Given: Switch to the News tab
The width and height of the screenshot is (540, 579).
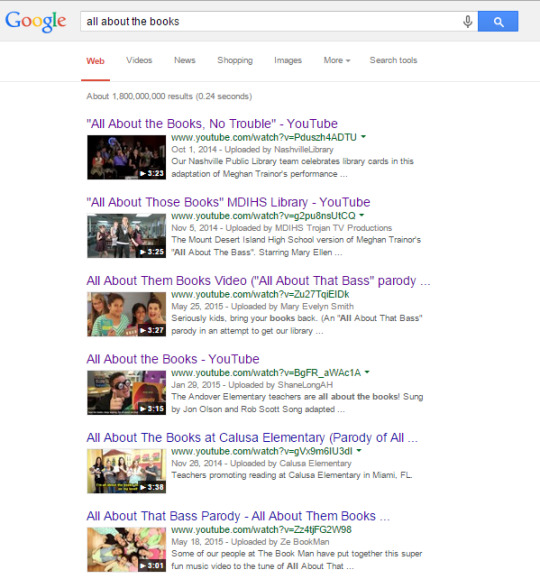Looking at the screenshot, I should click(x=185, y=60).
